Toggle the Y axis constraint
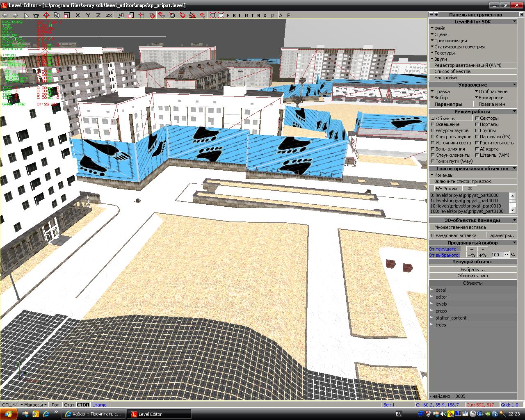 coord(88,15)
